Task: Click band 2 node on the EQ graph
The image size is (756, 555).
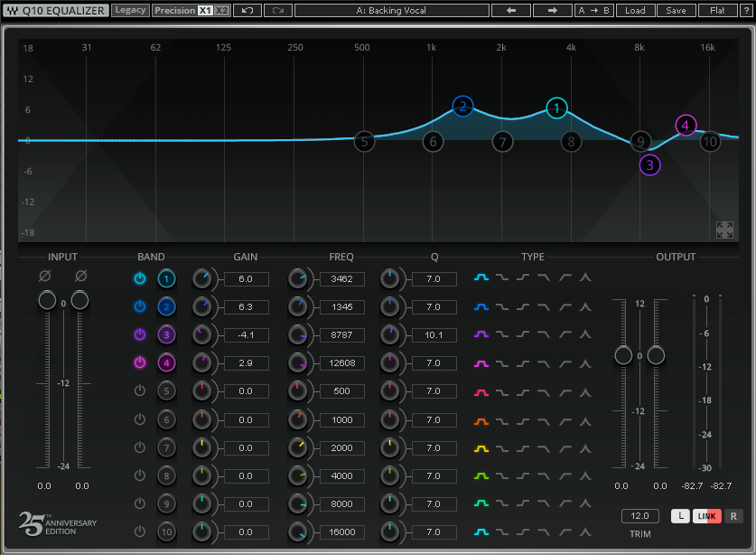Action: click(462, 106)
